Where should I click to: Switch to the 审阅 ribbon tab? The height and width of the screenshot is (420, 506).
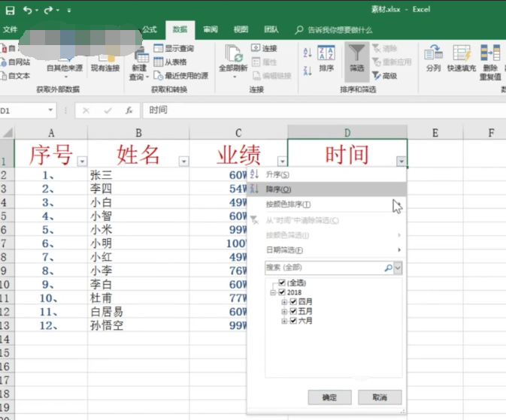tap(210, 30)
